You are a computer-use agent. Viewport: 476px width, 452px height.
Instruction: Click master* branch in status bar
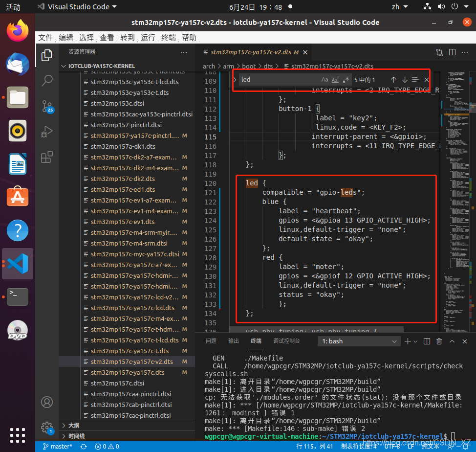pyautogui.click(x=57, y=447)
